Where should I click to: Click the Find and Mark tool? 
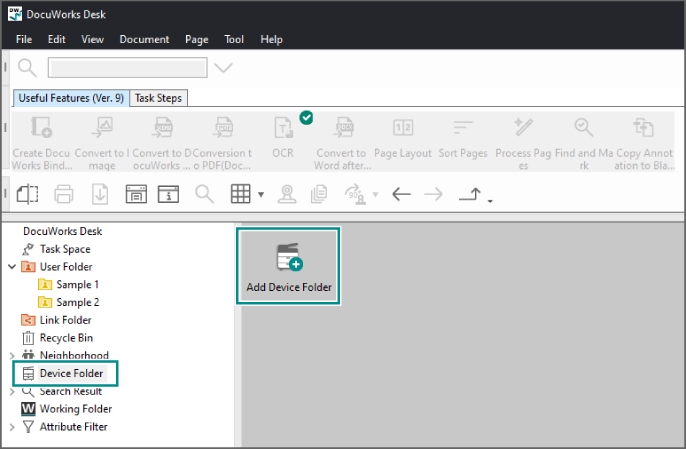pos(584,128)
